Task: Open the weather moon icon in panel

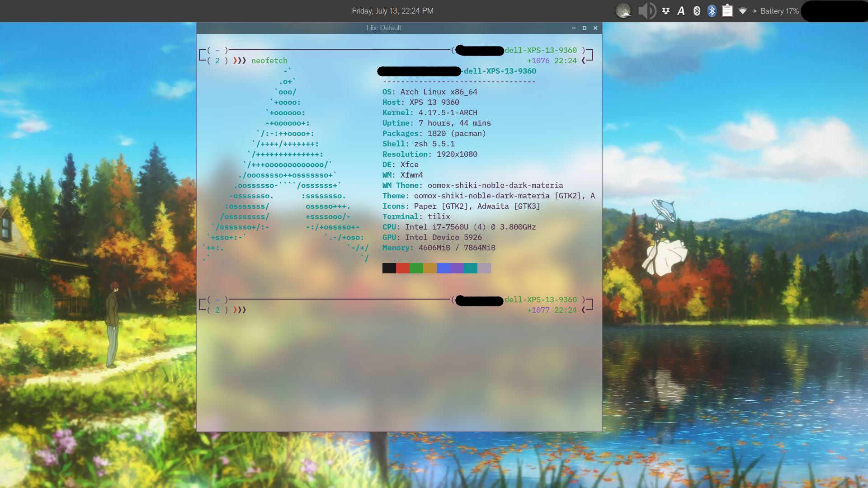Action: coord(623,11)
